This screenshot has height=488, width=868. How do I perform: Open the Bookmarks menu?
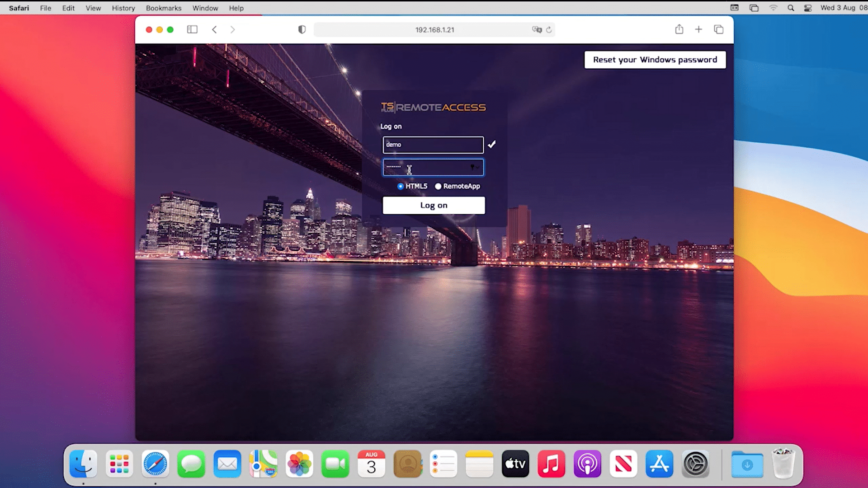click(163, 8)
